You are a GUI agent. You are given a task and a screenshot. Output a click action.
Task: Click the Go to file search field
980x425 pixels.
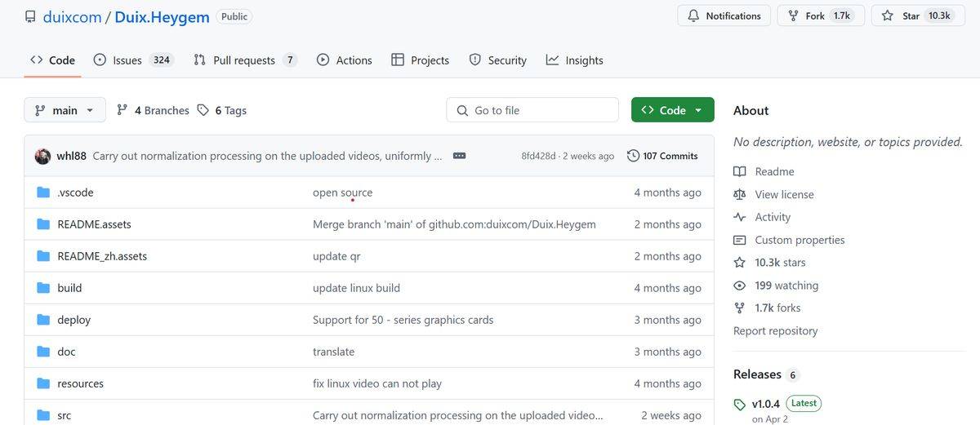click(532, 110)
